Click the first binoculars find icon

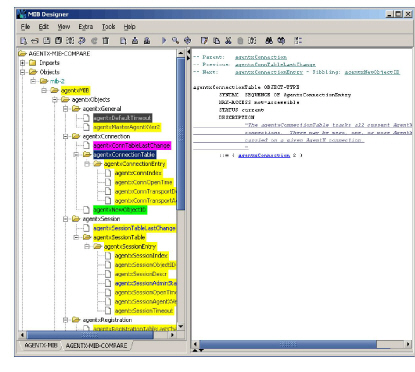pos(269,41)
